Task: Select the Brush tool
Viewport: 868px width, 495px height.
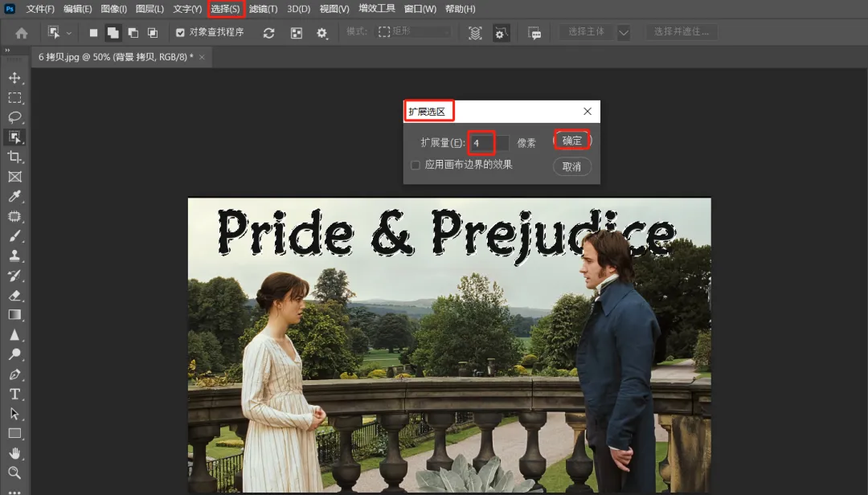Action: click(x=15, y=236)
